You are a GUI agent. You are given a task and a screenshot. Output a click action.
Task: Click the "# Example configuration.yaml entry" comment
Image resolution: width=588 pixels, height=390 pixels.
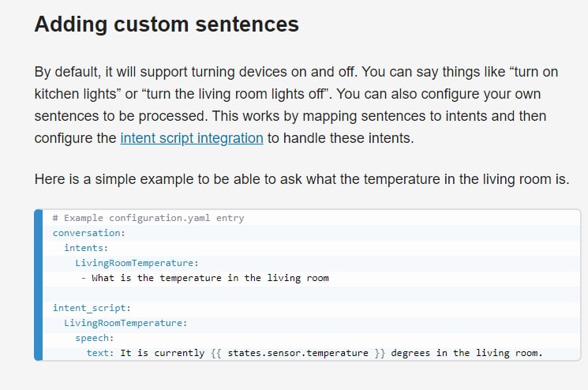pos(148,218)
